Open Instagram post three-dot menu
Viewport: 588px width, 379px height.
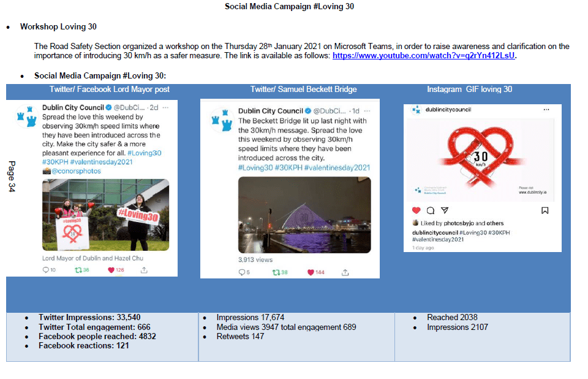pos(546,110)
